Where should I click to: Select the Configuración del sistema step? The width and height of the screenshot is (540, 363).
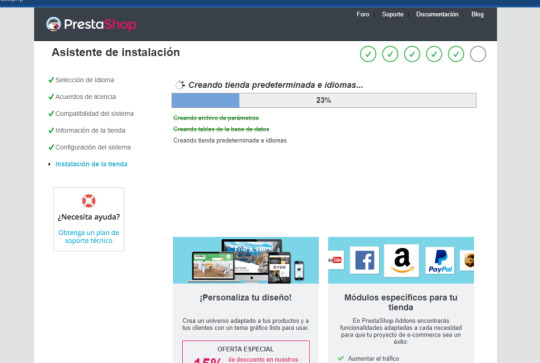click(93, 147)
